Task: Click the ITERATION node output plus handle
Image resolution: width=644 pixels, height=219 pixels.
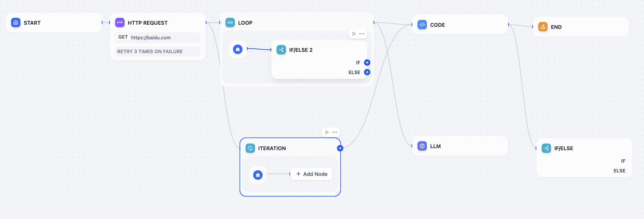Action: (340, 148)
